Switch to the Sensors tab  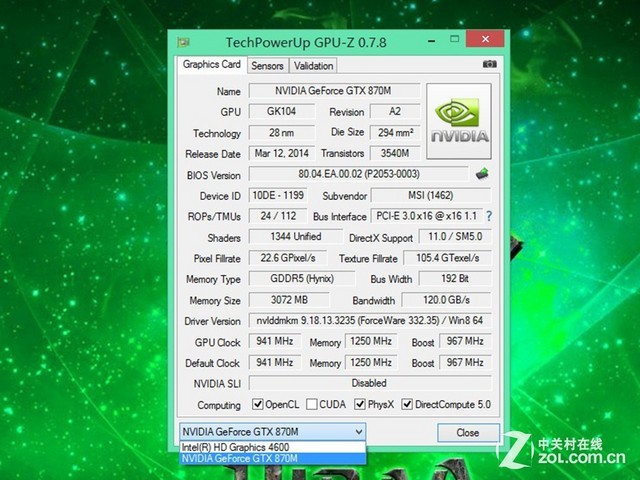pyautogui.click(x=267, y=66)
